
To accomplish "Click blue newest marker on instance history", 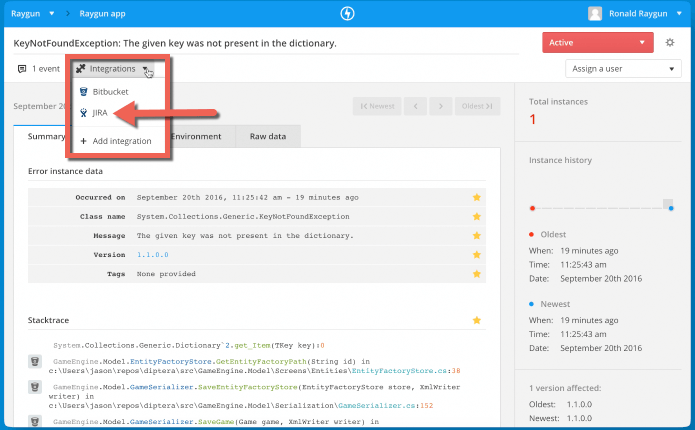I will tap(671, 208).
